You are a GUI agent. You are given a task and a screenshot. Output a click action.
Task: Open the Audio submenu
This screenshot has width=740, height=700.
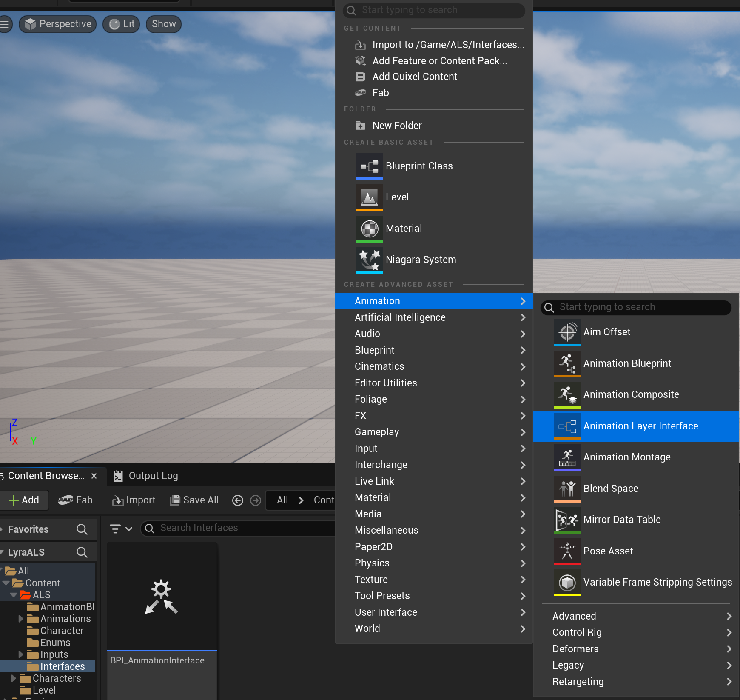tap(434, 334)
